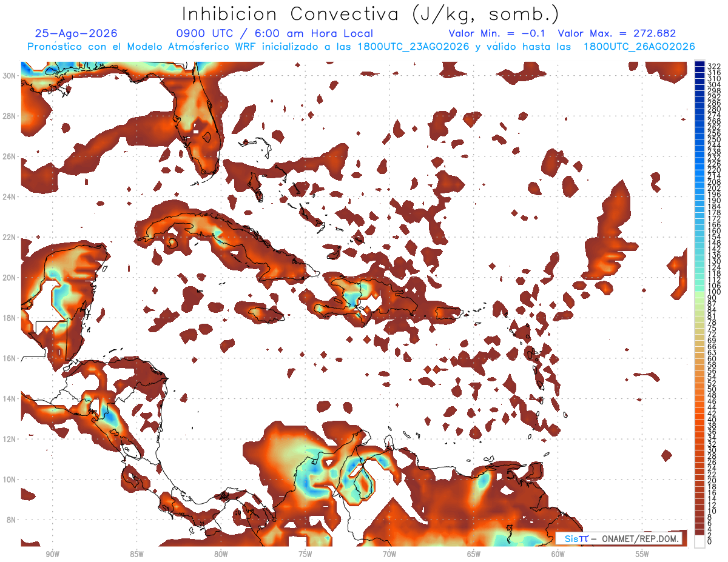This screenshot has width=728, height=562.
Task: Click the 'Valor Min. = -0.1' text
Action: [497, 33]
